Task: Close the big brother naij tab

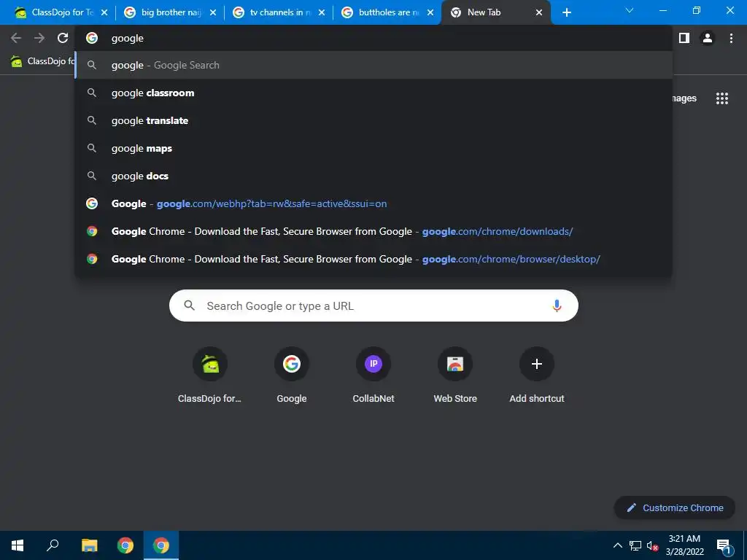Action: (x=213, y=13)
